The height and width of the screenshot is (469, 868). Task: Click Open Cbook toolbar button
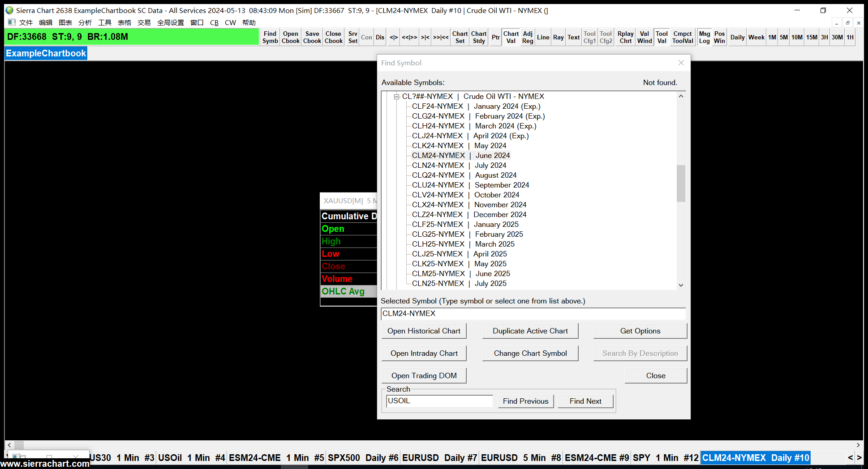(291, 37)
